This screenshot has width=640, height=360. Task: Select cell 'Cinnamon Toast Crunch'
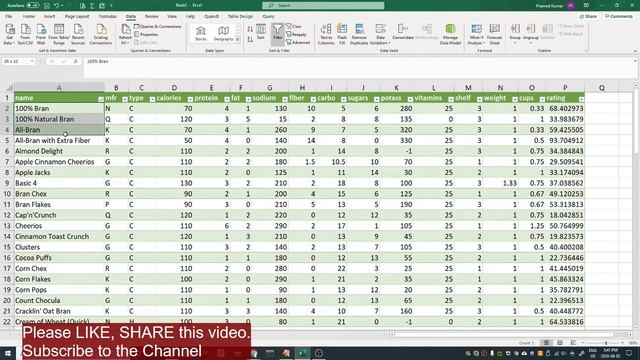click(x=59, y=236)
